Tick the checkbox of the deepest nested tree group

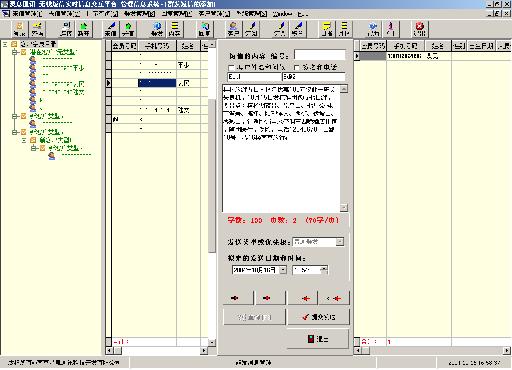coord(43,148)
